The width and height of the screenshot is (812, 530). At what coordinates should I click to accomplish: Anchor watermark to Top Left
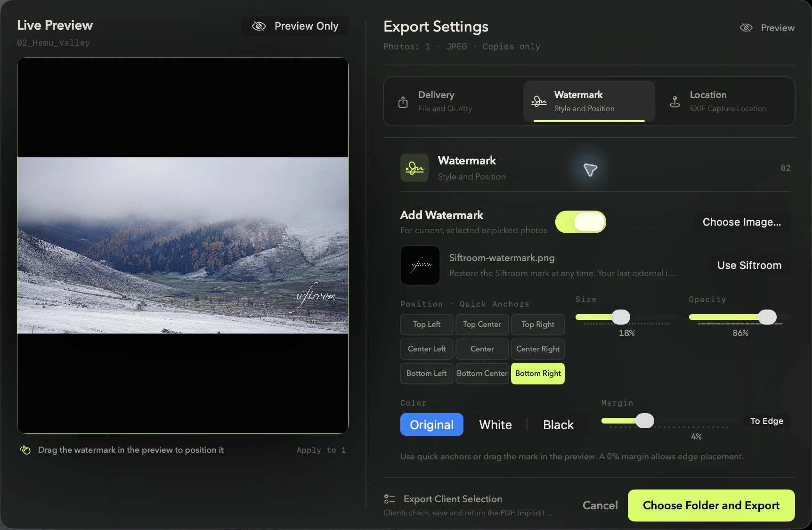coord(427,325)
